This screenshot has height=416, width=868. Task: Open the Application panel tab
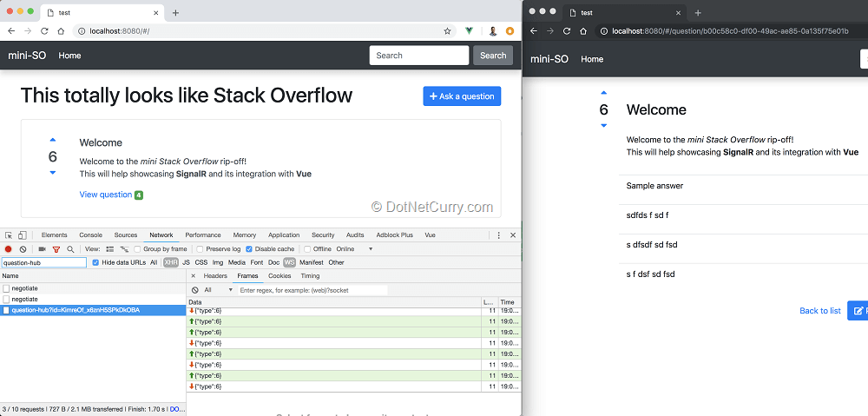(x=284, y=235)
